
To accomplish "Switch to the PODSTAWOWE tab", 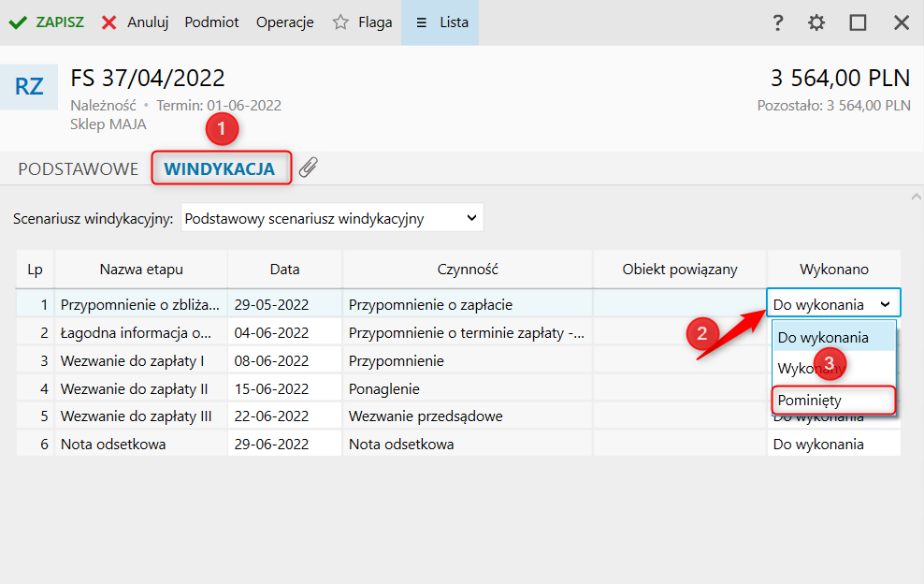I will point(79,169).
